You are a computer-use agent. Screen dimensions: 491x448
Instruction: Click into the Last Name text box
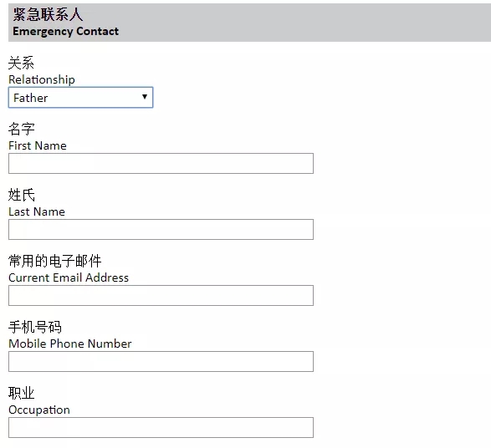161,229
